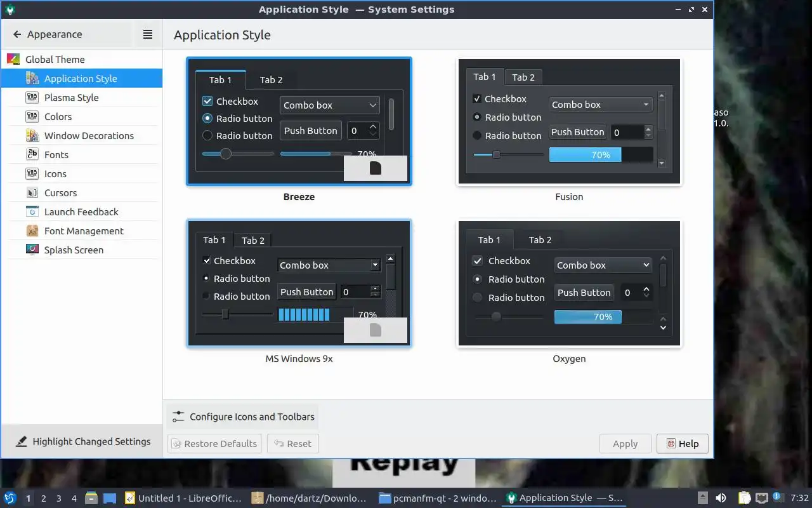Click the spin box in MS Windows 9x preview

pos(360,292)
